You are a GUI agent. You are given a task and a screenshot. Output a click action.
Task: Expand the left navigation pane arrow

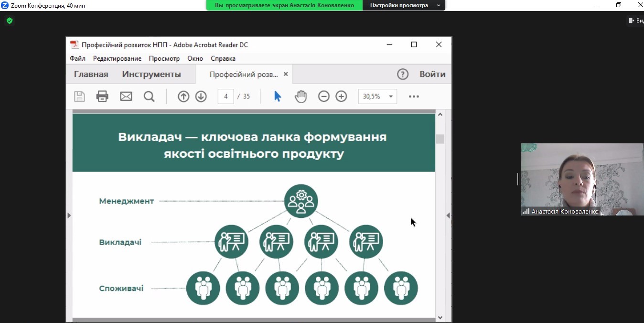coord(69,215)
